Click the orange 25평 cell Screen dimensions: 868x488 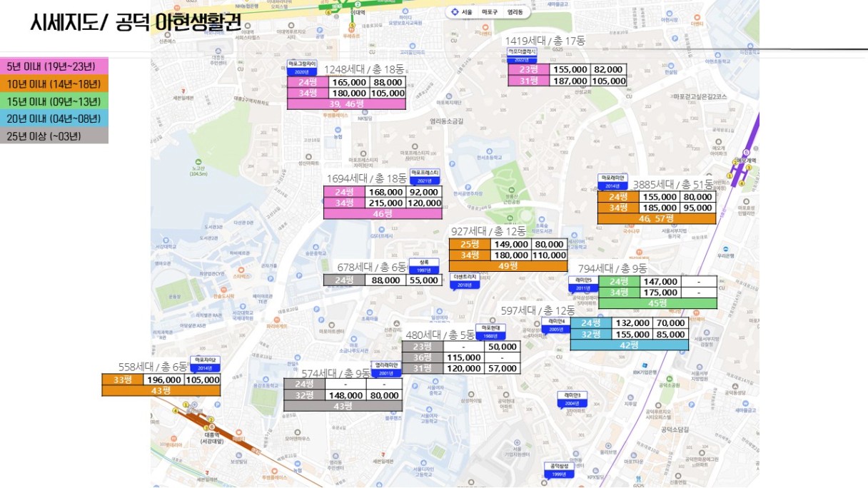click(x=470, y=244)
